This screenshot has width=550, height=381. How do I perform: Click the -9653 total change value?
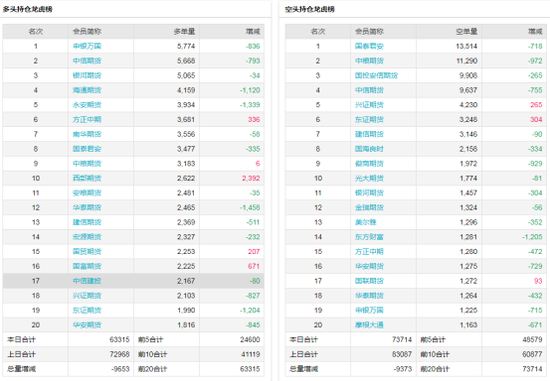[x=120, y=369]
